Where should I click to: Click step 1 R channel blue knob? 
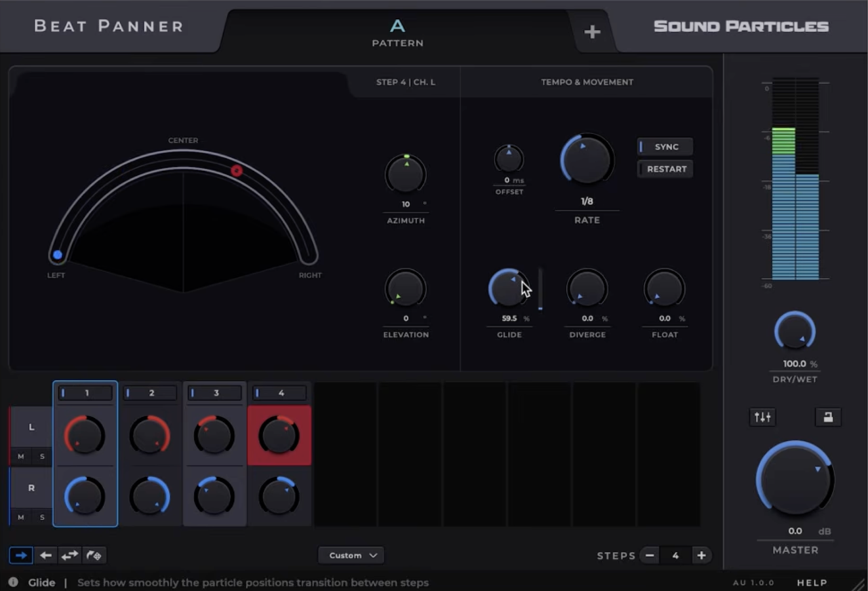[85, 496]
